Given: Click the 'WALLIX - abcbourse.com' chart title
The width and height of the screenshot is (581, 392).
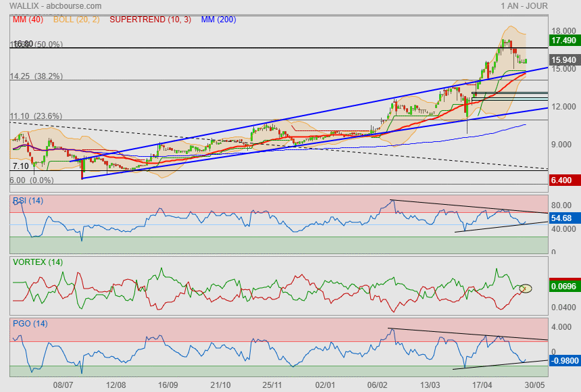Looking at the screenshot, I should tap(55, 6).
